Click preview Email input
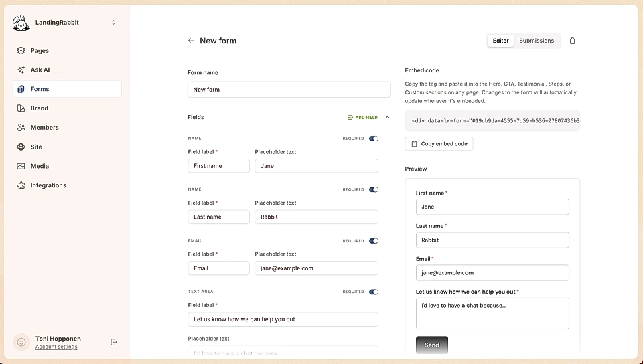This screenshot has width=643, height=364. point(492,273)
